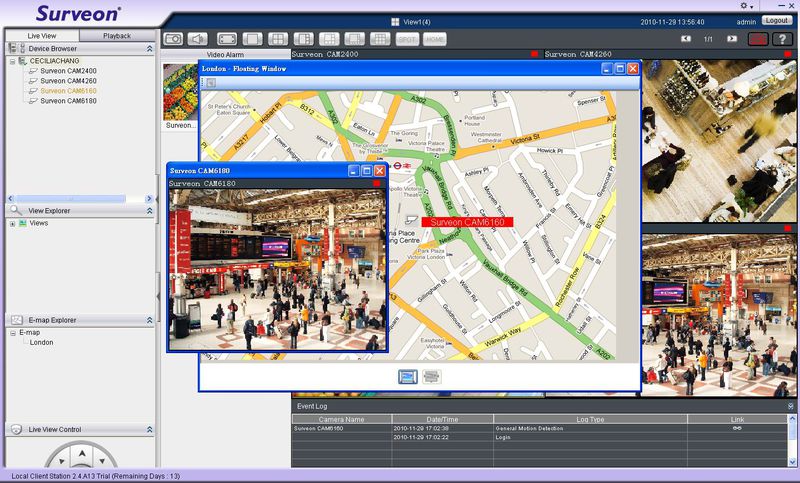Click the Surveon CAM4260 video pane
This screenshot has height=483, width=800.
point(719,141)
